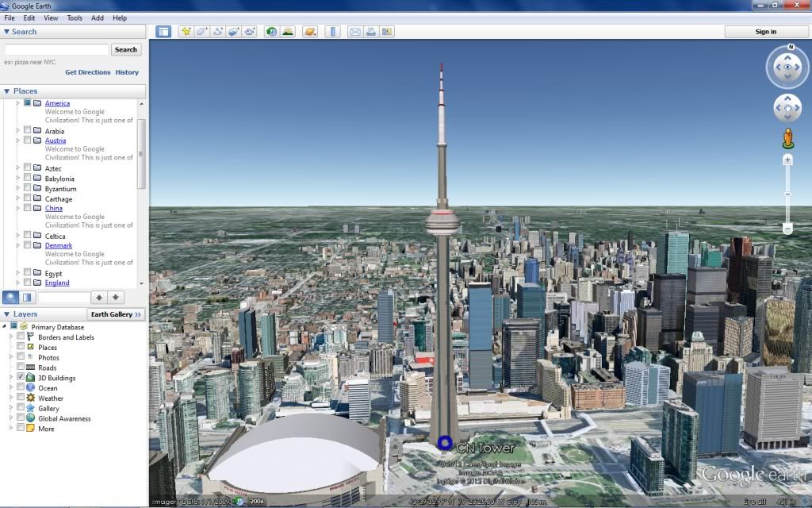Expand the Global Awareness layer node
The width and height of the screenshot is (812, 508).
tap(11, 418)
